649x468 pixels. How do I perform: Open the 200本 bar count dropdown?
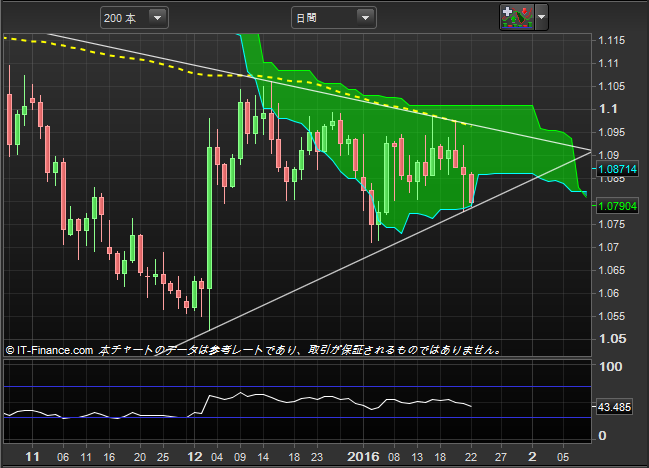pyautogui.click(x=134, y=18)
